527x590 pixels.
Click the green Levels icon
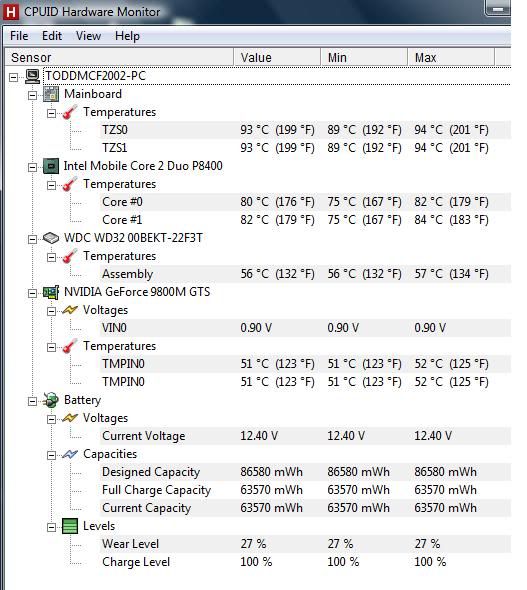point(70,526)
